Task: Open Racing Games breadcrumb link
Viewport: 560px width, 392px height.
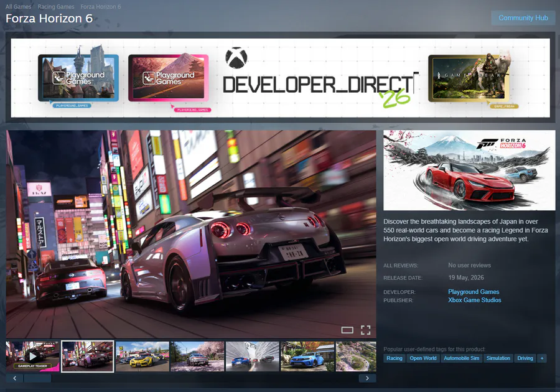Action: (56, 6)
